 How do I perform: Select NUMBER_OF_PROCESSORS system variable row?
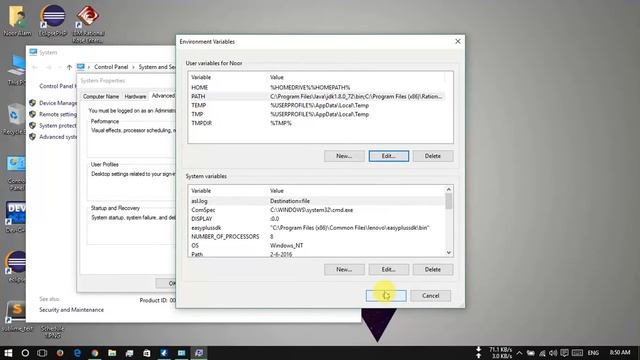point(316,237)
